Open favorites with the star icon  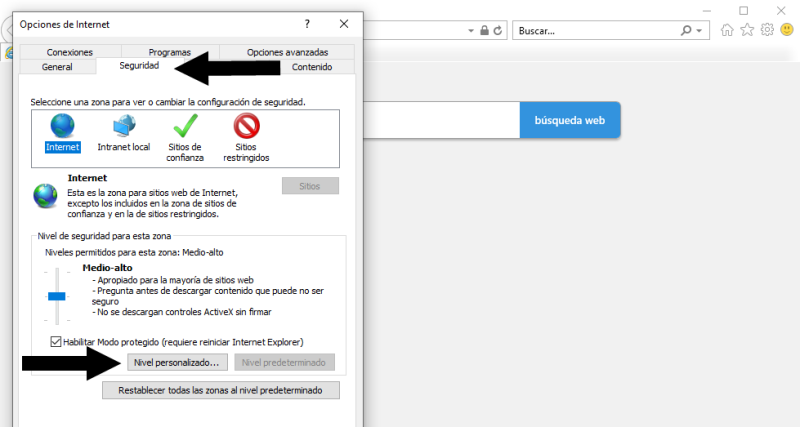click(x=747, y=30)
